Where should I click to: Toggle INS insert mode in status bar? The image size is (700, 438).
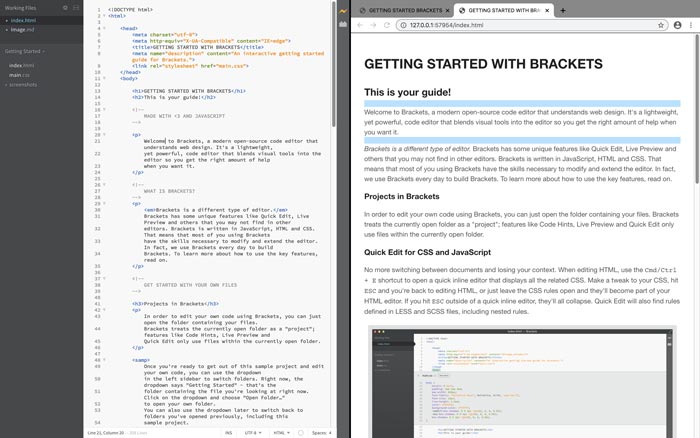229,433
